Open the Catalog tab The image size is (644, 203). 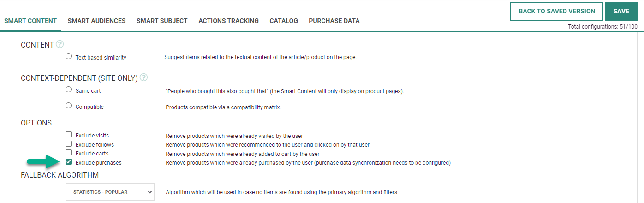point(284,21)
